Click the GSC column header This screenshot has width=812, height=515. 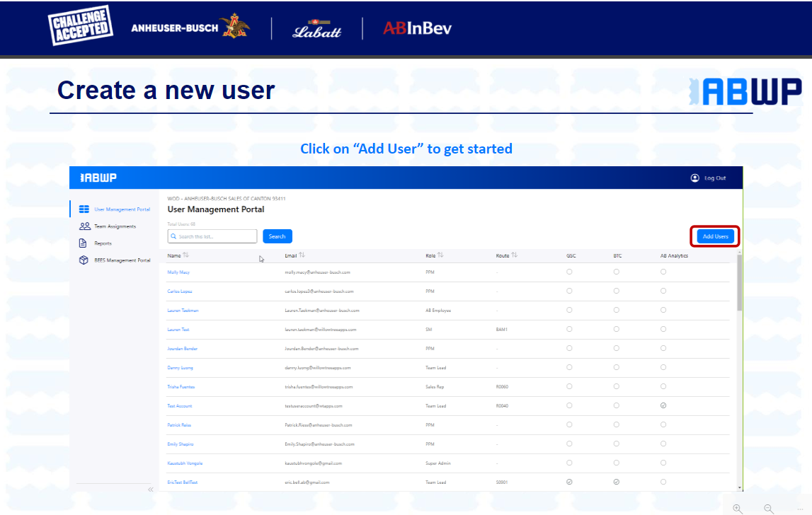pos(571,255)
